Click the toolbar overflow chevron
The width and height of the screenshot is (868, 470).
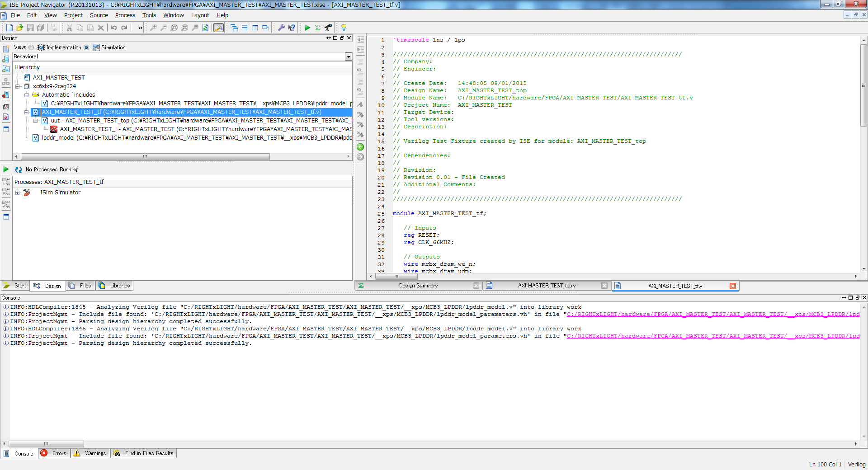point(141,28)
